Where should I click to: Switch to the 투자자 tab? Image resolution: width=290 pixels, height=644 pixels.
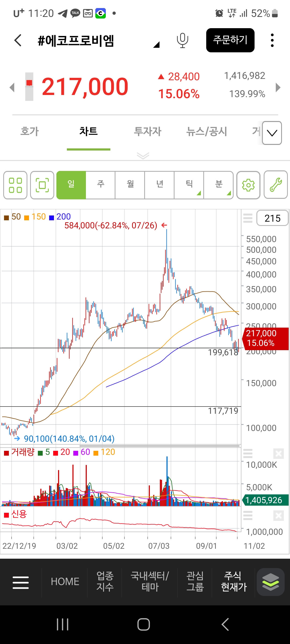pos(148,131)
